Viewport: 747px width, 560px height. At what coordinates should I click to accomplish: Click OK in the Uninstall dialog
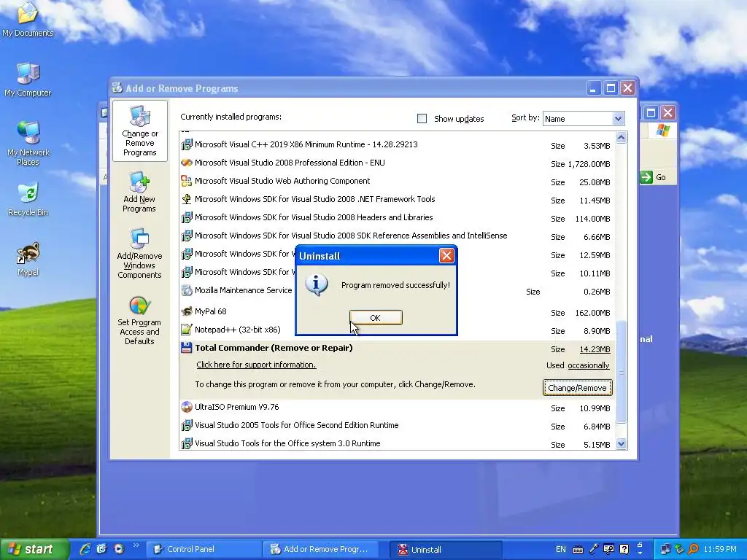[376, 318]
